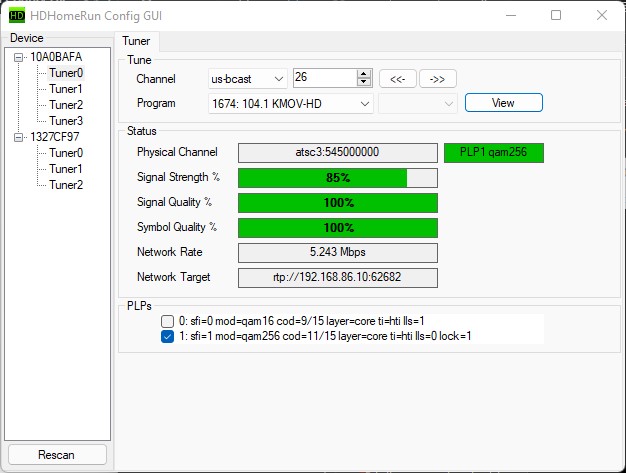The width and height of the screenshot is (626, 473).
Task: Seek to next channel with ->> button
Action: [438, 79]
